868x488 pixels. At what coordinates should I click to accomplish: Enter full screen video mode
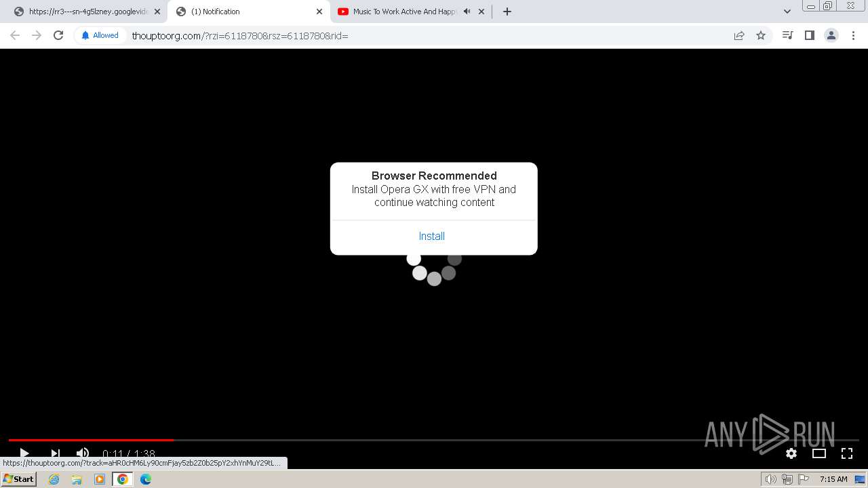pos(847,453)
